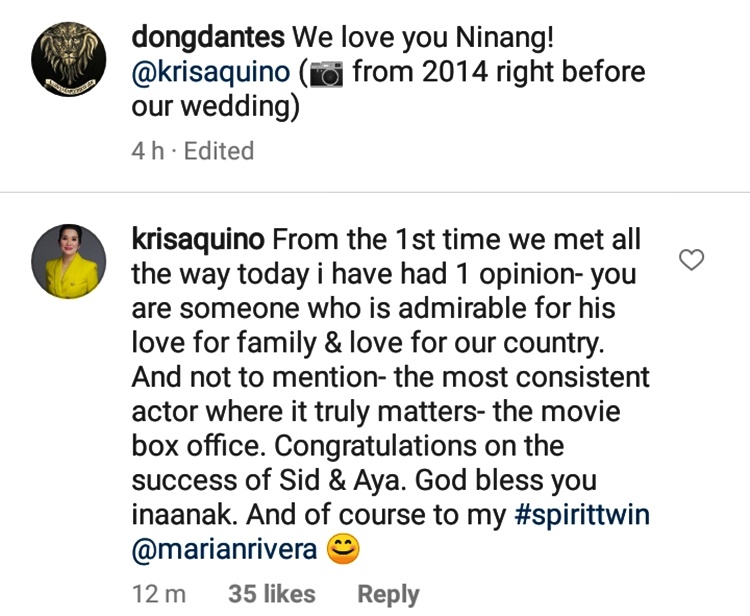Image resolution: width=750 pixels, height=616 pixels.
Task: View the 35 likes on the comment
Action: coord(271,594)
